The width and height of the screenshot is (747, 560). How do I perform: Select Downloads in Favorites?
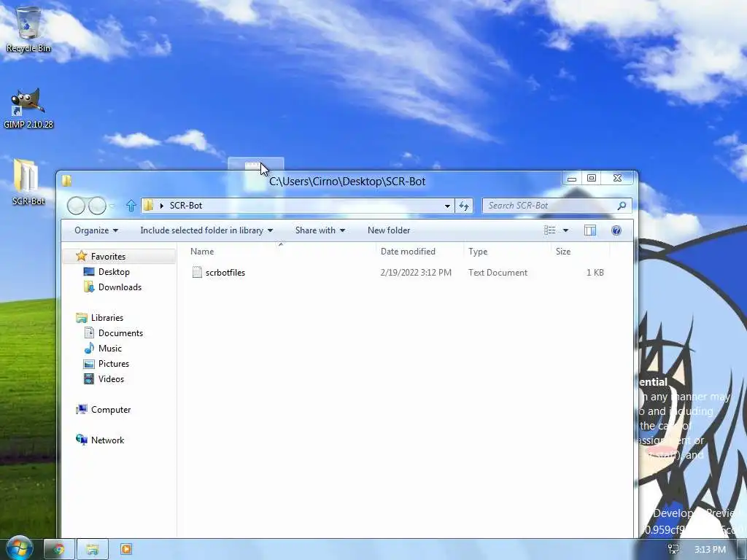coord(120,287)
